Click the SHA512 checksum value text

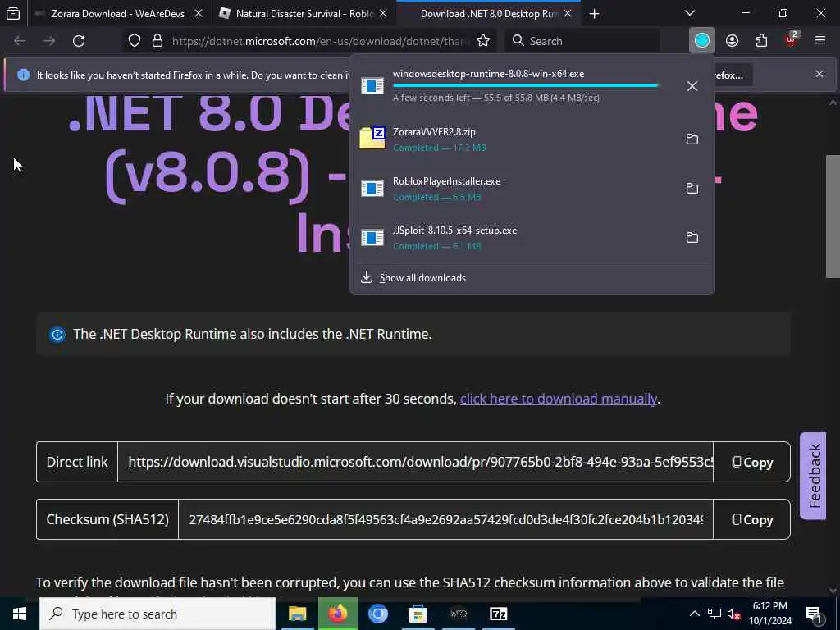[445, 519]
